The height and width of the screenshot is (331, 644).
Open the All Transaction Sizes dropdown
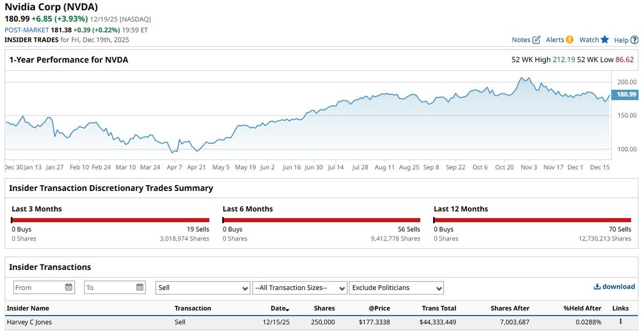point(299,288)
